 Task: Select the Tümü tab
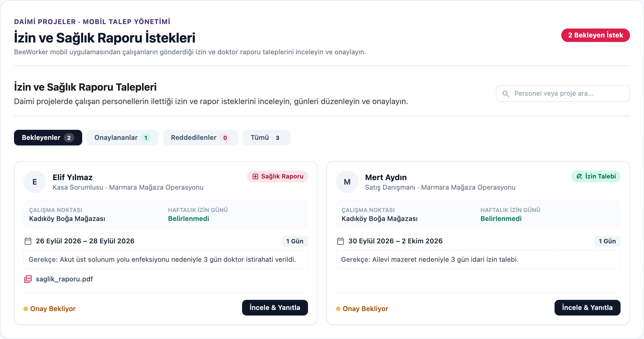(x=267, y=138)
